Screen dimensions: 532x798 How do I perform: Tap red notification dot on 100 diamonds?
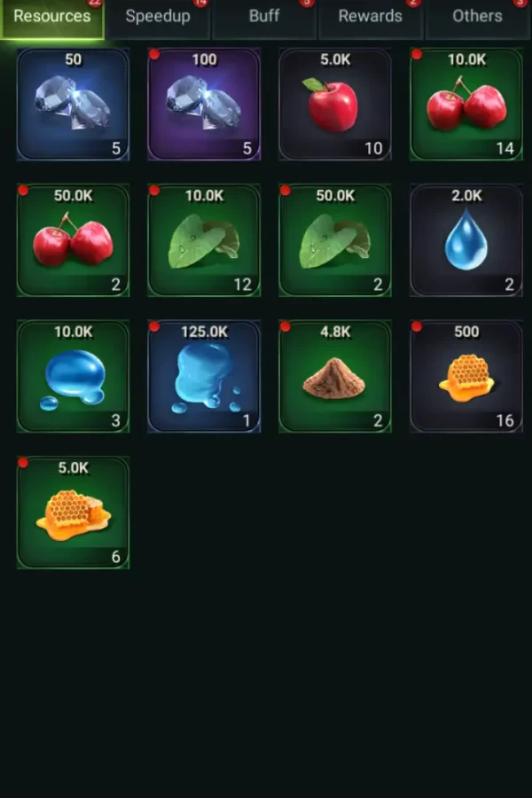coord(154,54)
